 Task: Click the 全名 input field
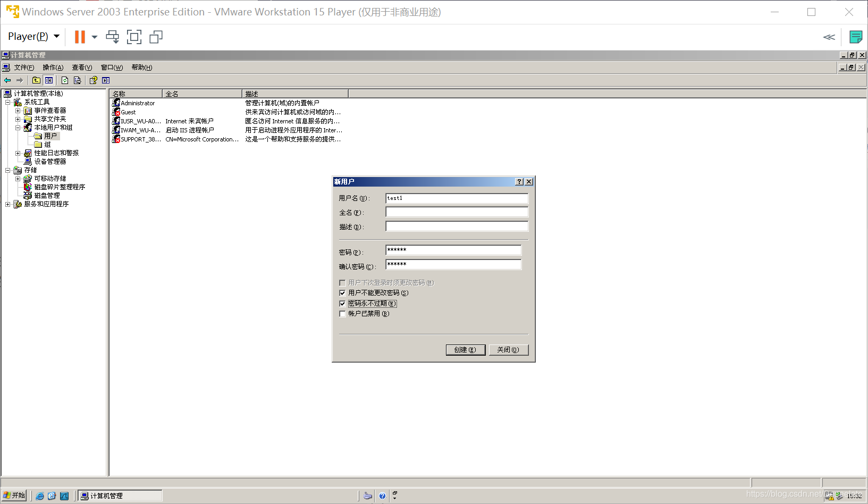point(457,212)
